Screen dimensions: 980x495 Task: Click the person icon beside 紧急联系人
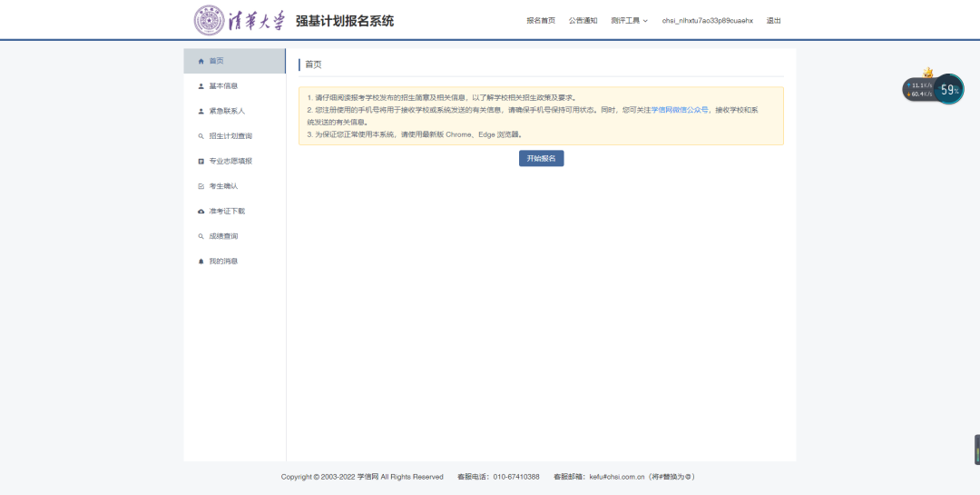(201, 112)
